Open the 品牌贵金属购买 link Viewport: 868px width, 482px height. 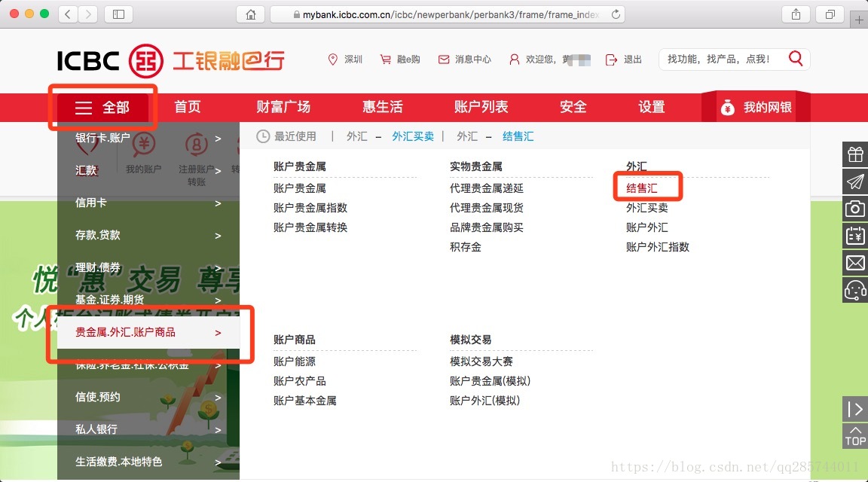click(x=487, y=227)
